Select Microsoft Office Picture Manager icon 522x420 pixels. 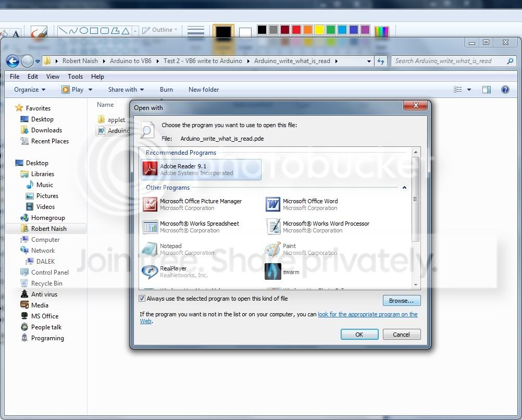[x=150, y=204]
